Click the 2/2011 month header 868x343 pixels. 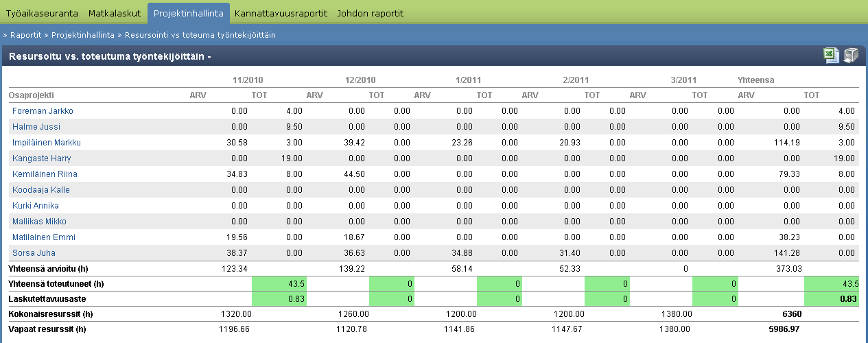tap(576, 80)
